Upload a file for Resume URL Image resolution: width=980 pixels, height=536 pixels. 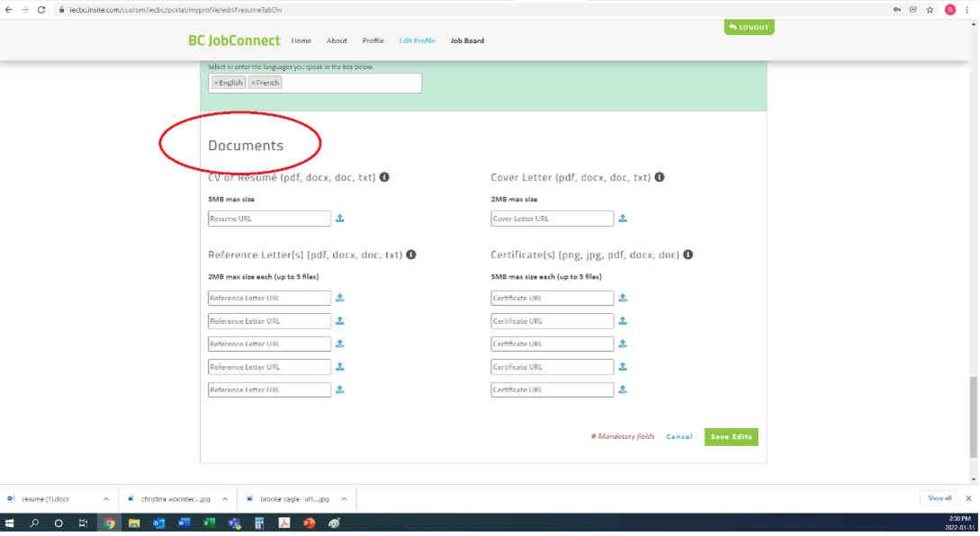pyautogui.click(x=340, y=219)
